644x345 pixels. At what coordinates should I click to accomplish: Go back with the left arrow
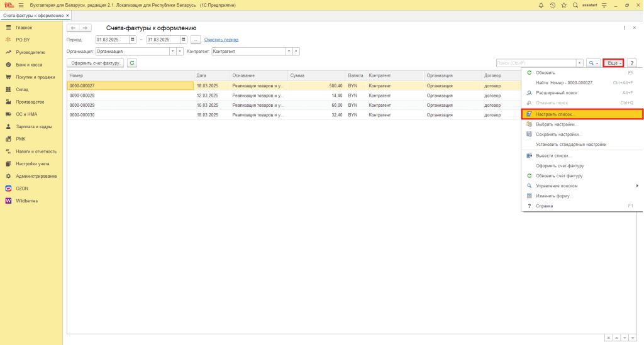pyautogui.click(x=73, y=28)
